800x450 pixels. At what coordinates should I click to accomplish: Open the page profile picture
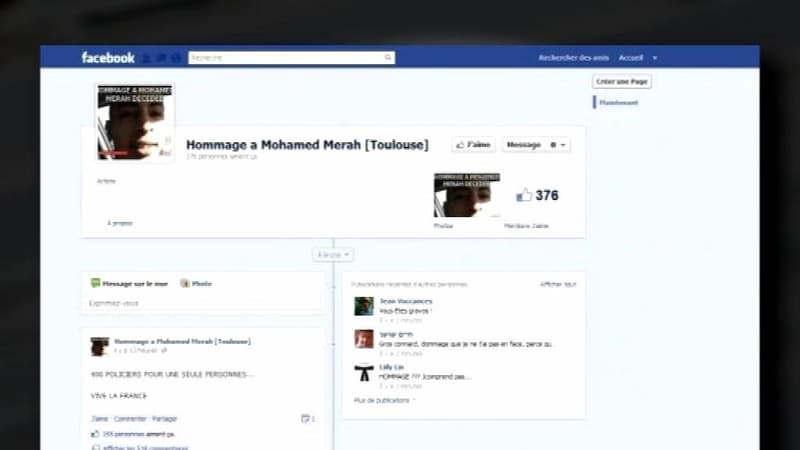[x=135, y=122]
